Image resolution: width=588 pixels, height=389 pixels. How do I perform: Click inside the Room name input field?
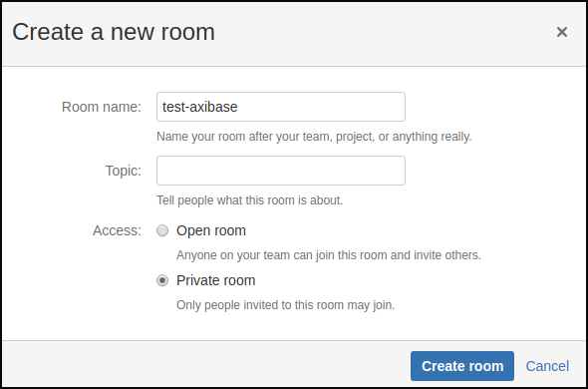pos(281,107)
